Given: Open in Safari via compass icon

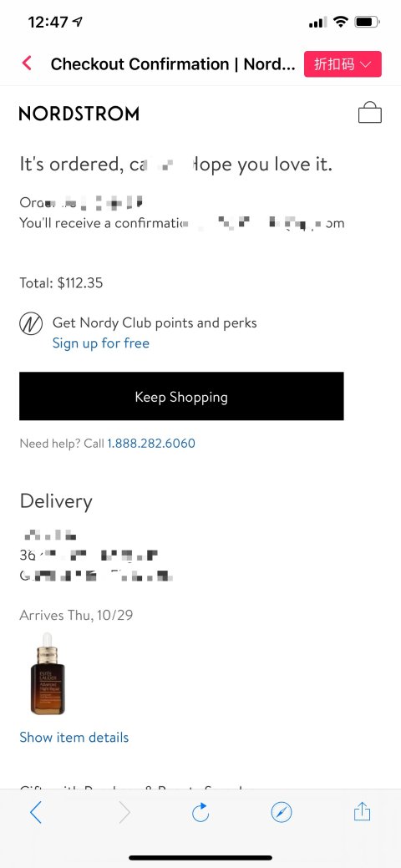Looking at the screenshot, I should [282, 813].
